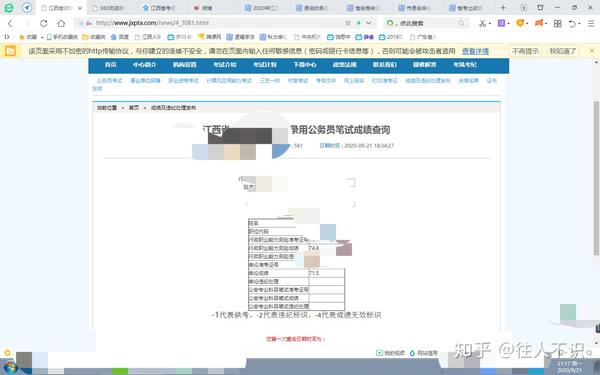Open the 首页 navigation item
Viewport: 600px width, 375px height.
point(111,65)
